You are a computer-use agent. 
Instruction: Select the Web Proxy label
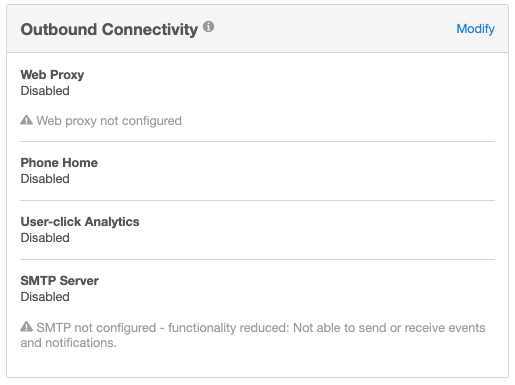point(52,75)
